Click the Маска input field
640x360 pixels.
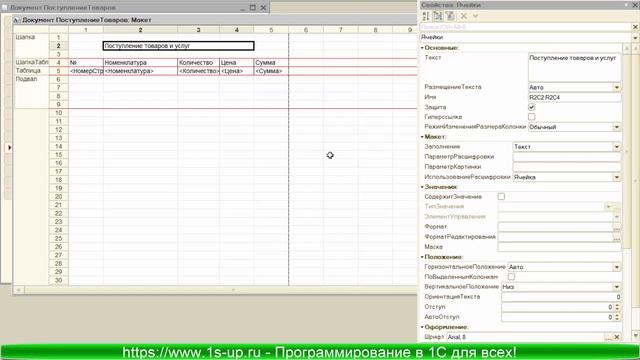tap(559, 247)
